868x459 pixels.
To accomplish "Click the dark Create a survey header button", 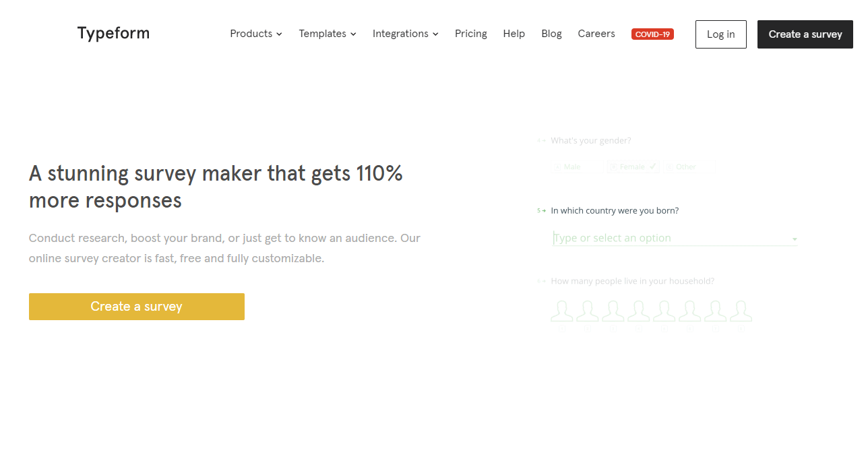I will click(x=805, y=34).
